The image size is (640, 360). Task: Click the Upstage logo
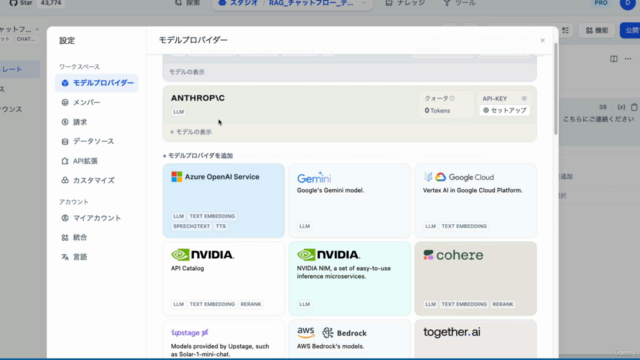pyautogui.click(x=190, y=333)
